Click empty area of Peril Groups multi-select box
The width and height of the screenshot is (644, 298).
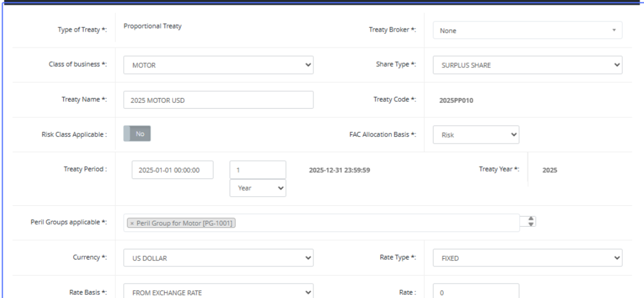[x=376, y=223]
